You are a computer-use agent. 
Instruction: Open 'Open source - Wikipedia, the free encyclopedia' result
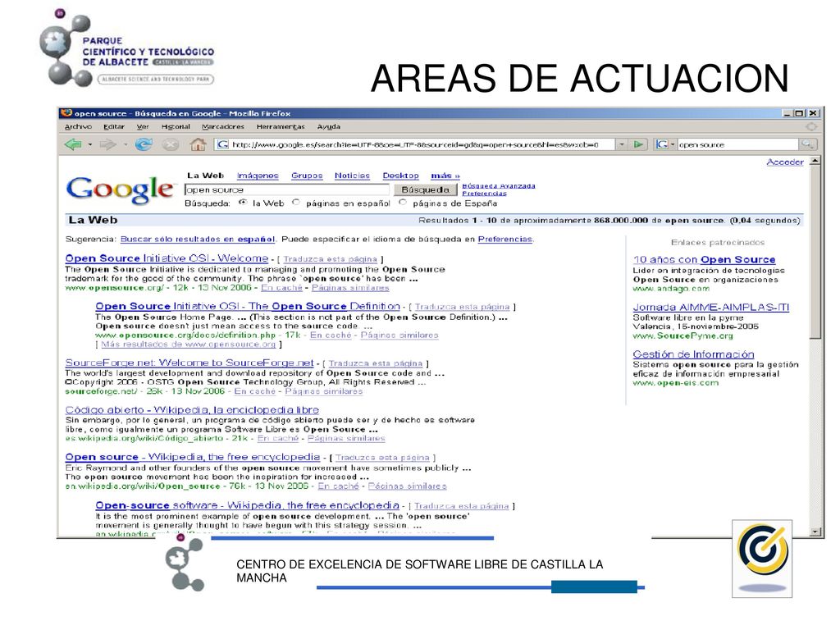(192, 457)
